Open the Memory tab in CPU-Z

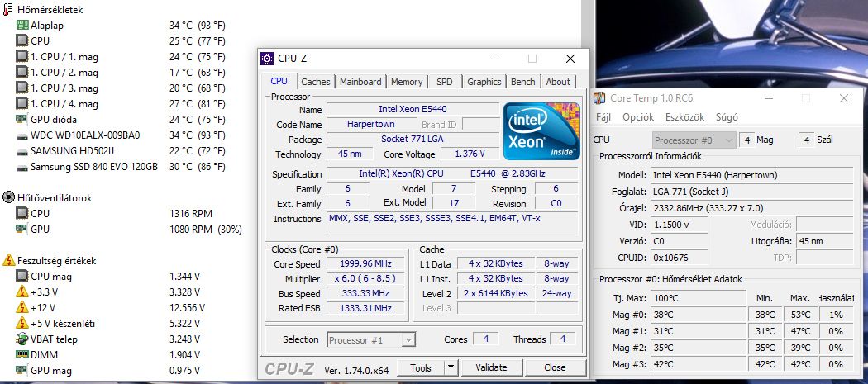coord(407,82)
